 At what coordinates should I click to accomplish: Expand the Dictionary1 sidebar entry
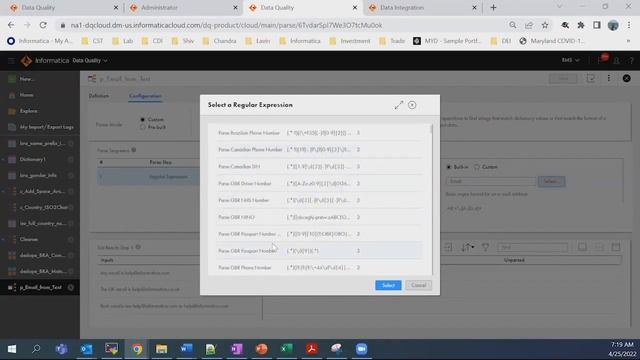tap(3, 159)
